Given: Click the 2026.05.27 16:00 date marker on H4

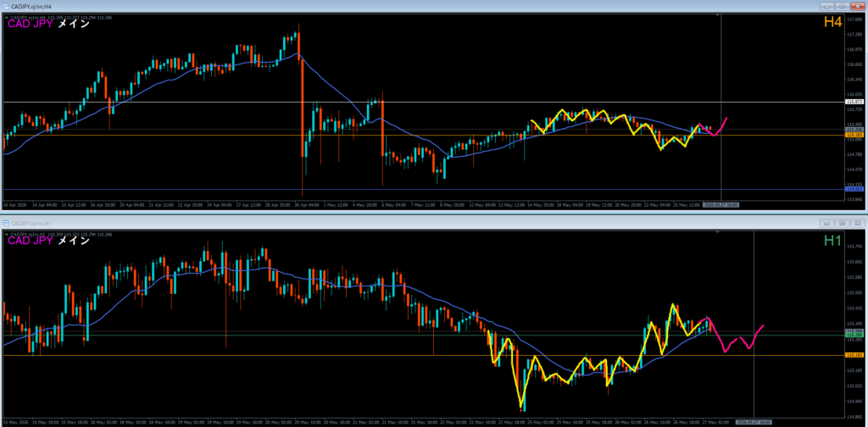Looking at the screenshot, I should tap(721, 204).
